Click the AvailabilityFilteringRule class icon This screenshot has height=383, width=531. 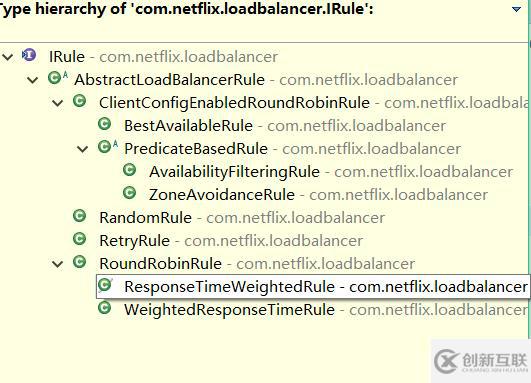129,170
